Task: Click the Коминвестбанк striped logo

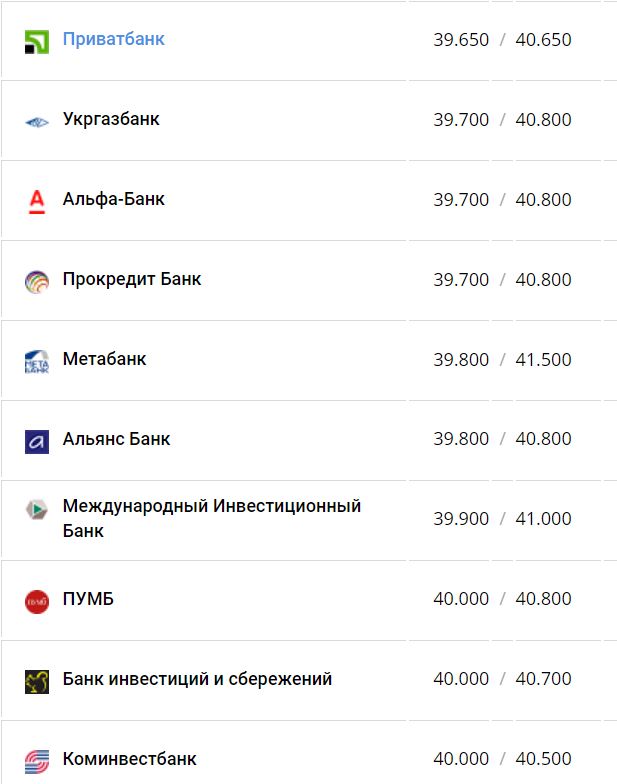Action: pos(36,760)
